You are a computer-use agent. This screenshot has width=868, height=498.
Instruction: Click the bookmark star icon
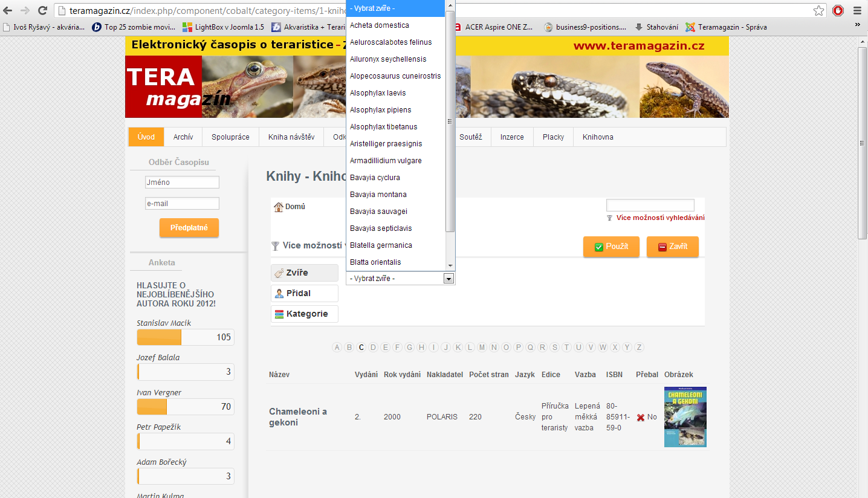(x=818, y=10)
